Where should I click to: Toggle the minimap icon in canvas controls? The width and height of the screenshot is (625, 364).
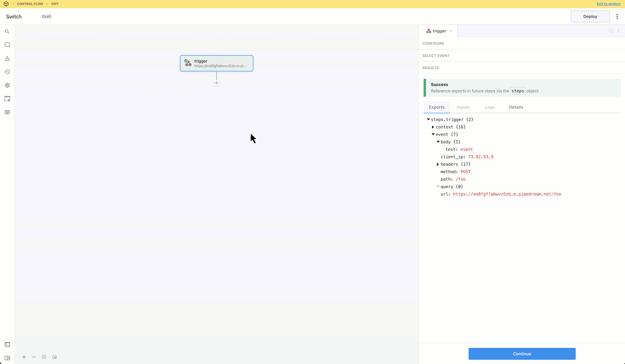tap(54, 357)
